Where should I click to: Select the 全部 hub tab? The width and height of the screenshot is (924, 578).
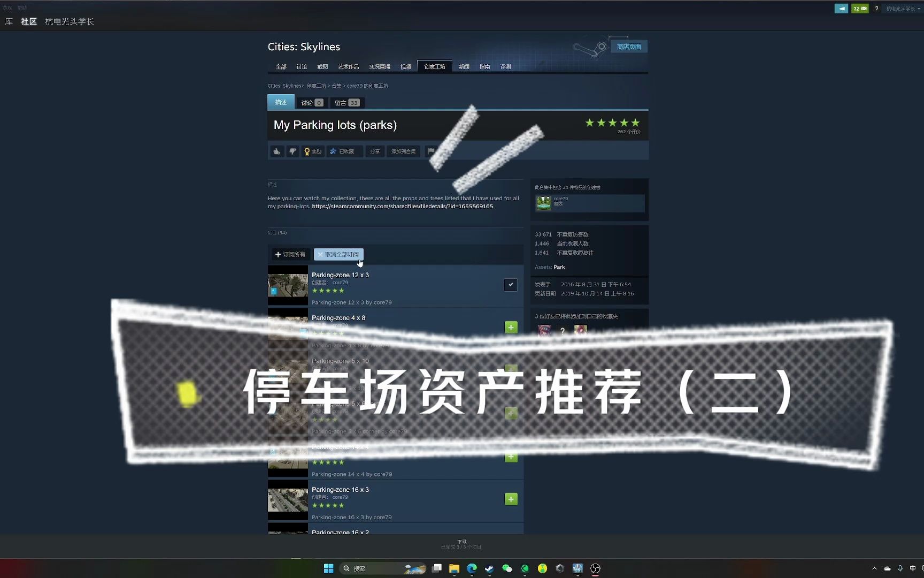point(281,66)
